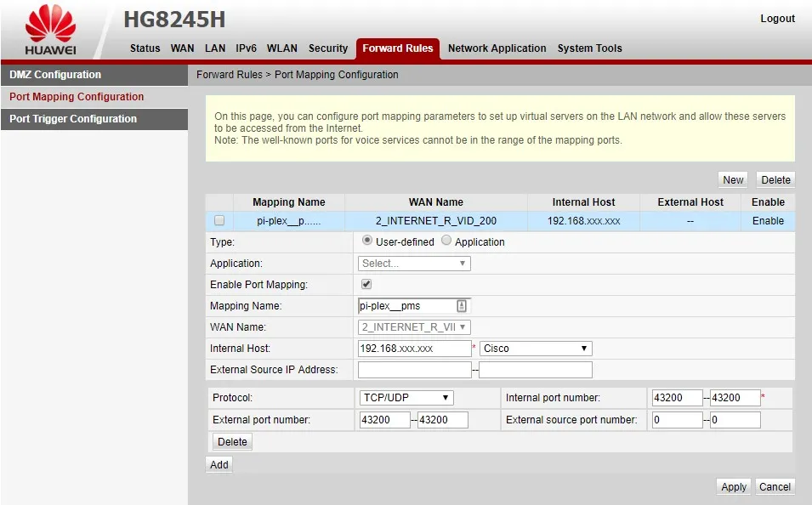Tick the pi-plex mapping row checkbox

point(219,221)
